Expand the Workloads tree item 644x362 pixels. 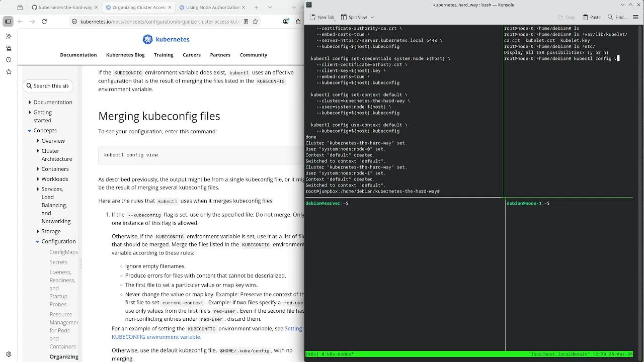tap(38, 179)
